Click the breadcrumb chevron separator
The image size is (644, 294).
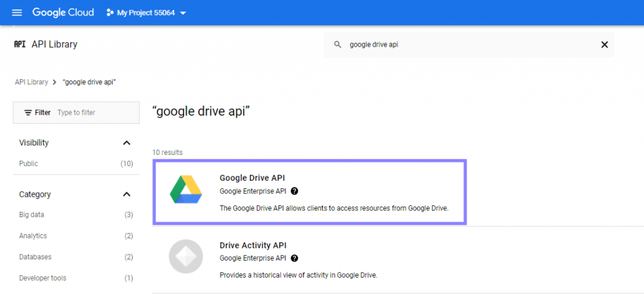tap(55, 82)
